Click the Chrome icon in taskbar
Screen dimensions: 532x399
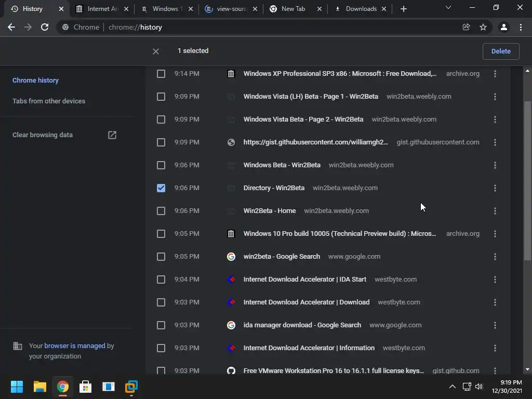point(62,387)
